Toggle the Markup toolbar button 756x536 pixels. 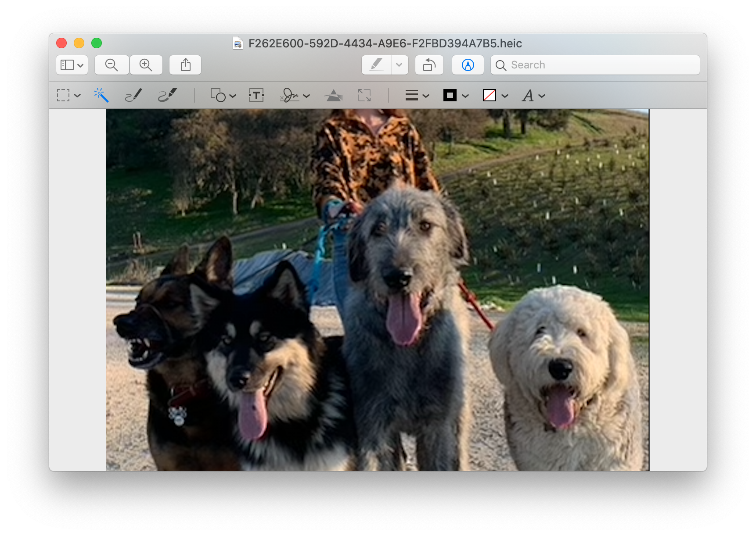click(468, 65)
